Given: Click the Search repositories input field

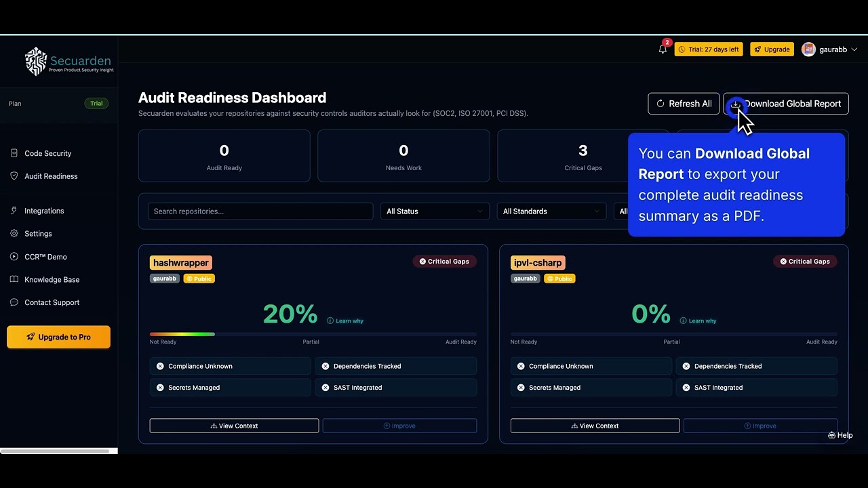Looking at the screenshot, I should coord(260,211).
